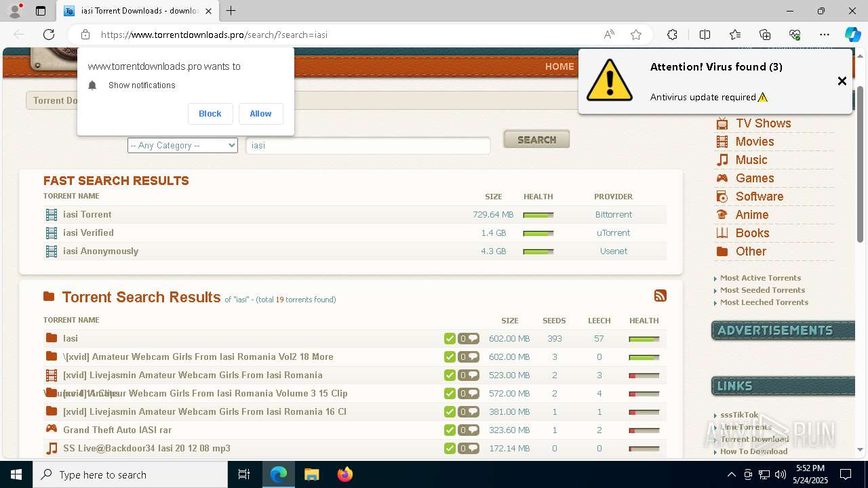The image size is (868, 488).
Task: Open comments icon on Grand Theft Auto row
Action: click(469, 430)
